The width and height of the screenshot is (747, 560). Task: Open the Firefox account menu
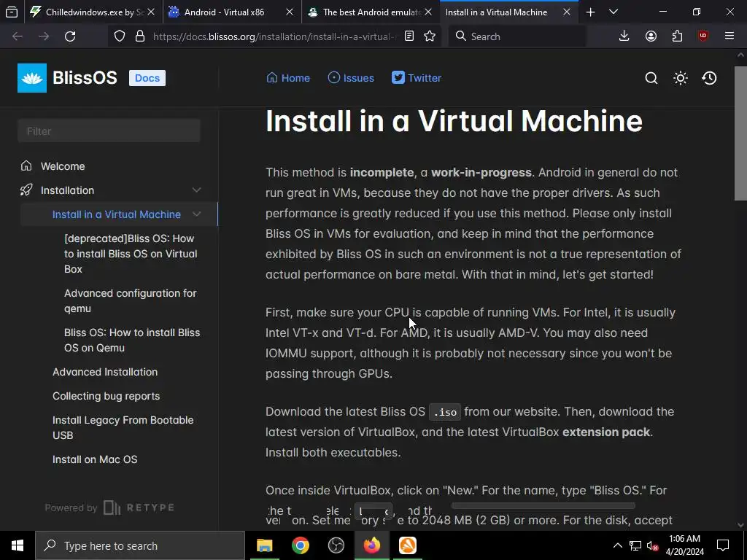coord(651,36)
